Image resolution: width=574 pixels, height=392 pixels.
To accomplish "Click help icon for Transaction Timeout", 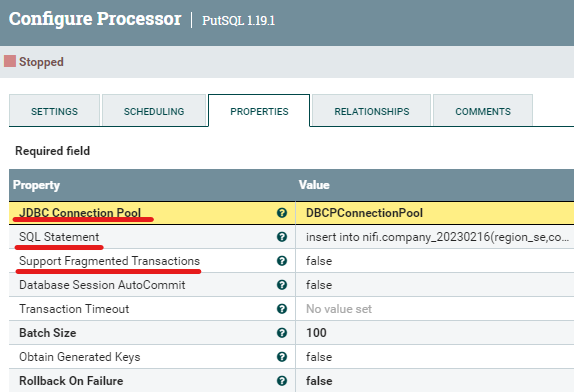I will (282, 309).
